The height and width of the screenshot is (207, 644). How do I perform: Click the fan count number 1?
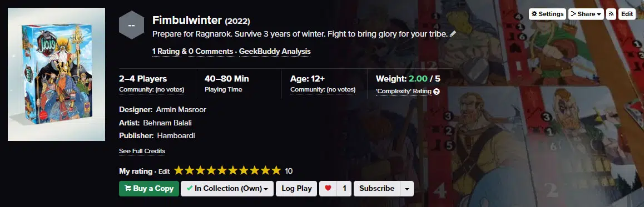(x=345, y=189)
